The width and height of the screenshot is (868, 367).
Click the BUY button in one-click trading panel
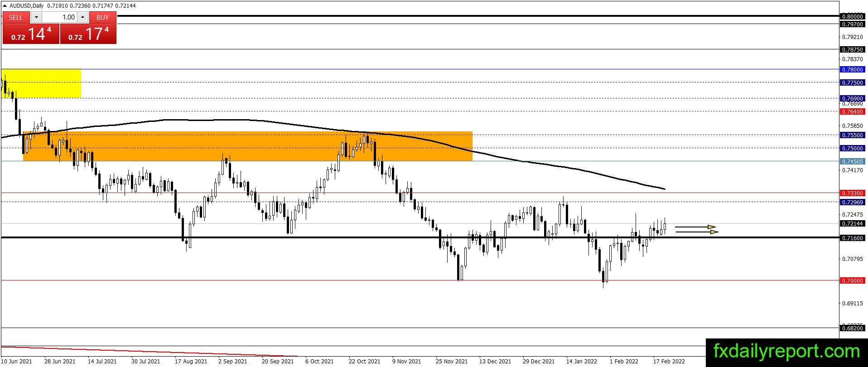[x=103, y=17]
